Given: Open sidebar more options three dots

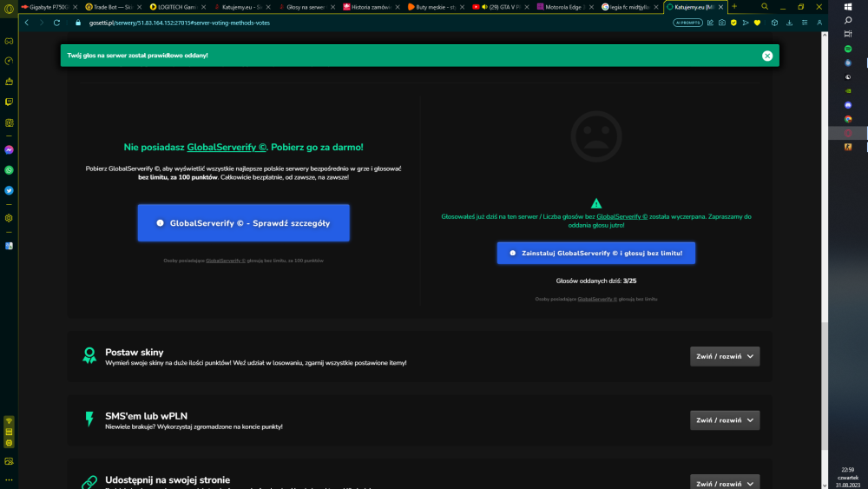Looking at the screenshot, I should pyautogui.click(x=9, y=480).
